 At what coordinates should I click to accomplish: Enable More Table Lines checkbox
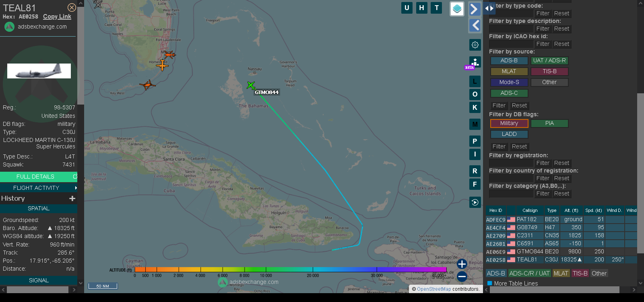point(490,283)
